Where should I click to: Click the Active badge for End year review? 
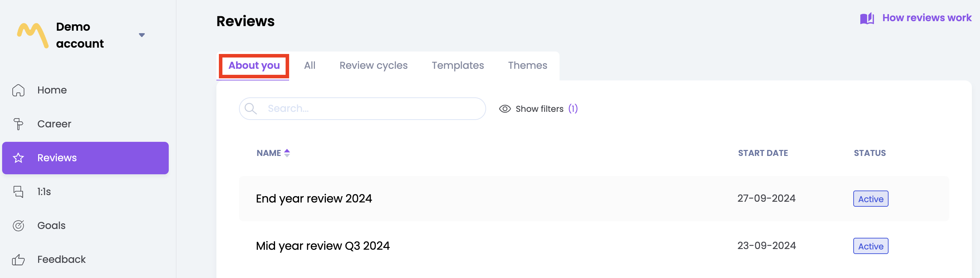[871, 199]
